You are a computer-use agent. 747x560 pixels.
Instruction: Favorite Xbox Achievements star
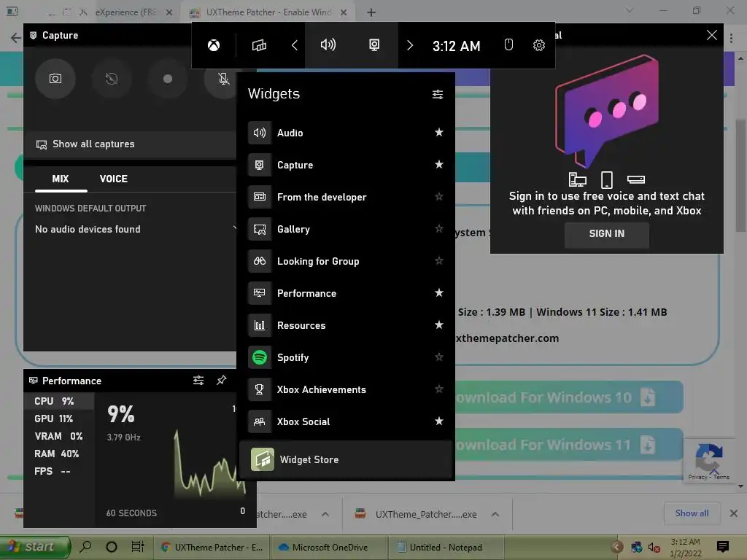coord(438,389)
